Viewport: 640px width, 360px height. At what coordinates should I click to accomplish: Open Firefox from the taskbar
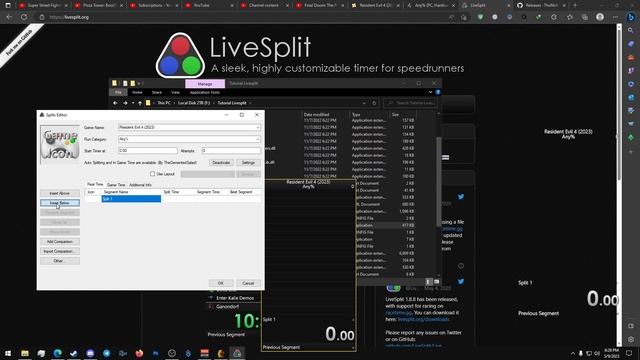[139, 353]
